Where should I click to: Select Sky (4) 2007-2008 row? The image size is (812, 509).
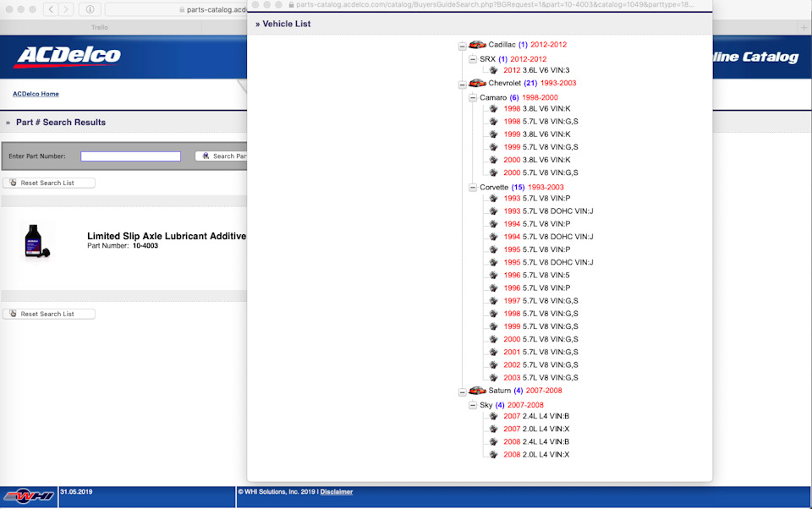pos(512,405)
